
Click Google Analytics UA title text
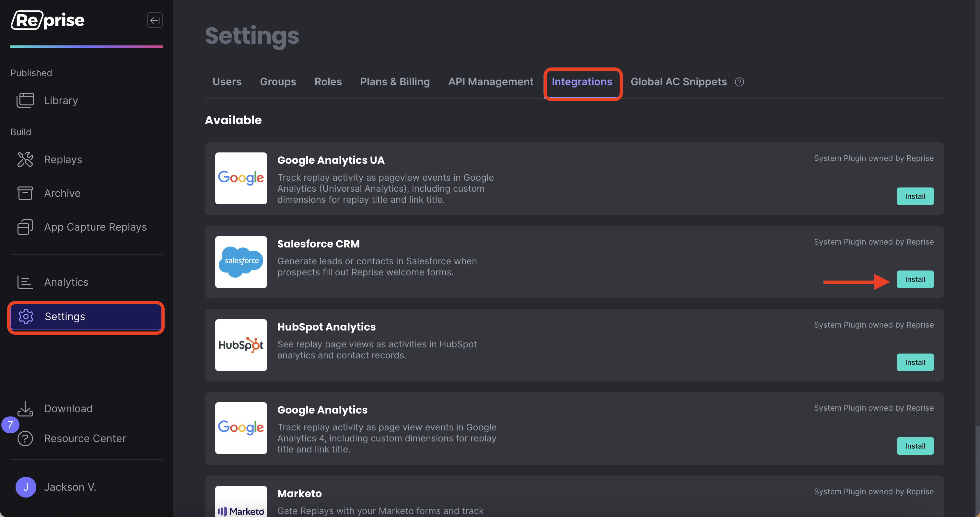click(x=331, y=160)
